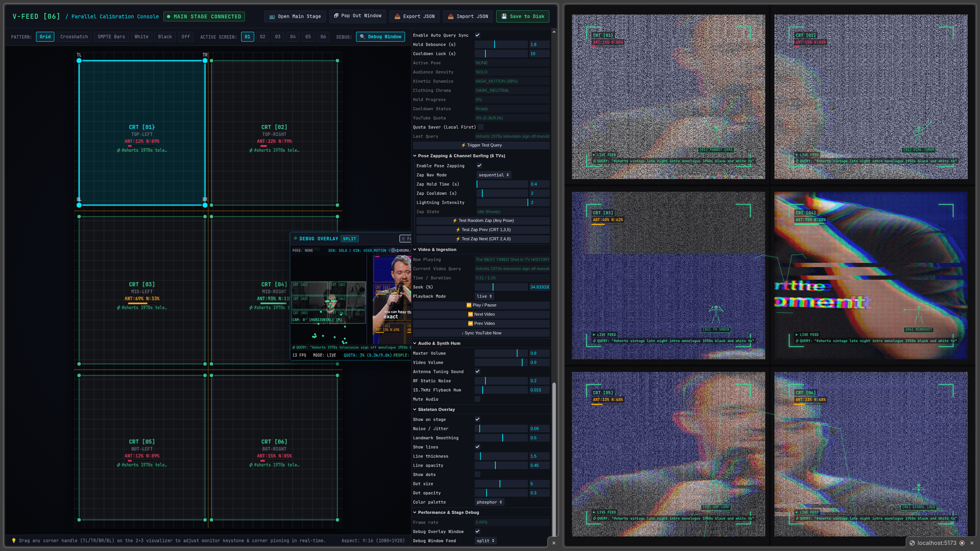Open the Color palette dropdown
980x551 pixels.
coord(489,502)
